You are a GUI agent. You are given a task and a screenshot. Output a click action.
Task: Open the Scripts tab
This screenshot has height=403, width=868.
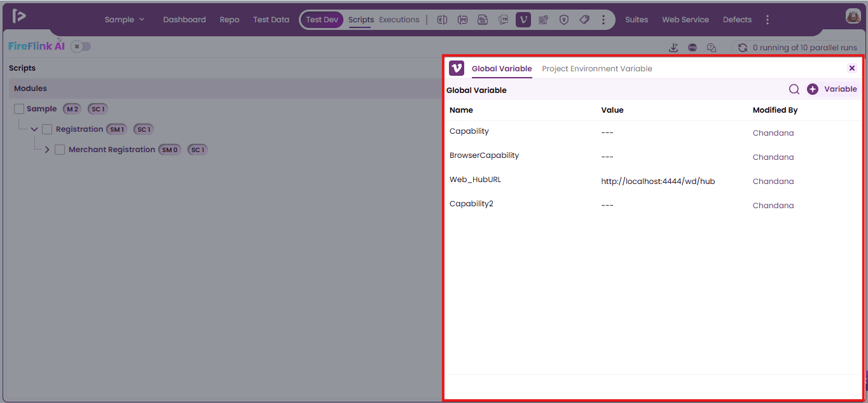click(x=361, y=20)
